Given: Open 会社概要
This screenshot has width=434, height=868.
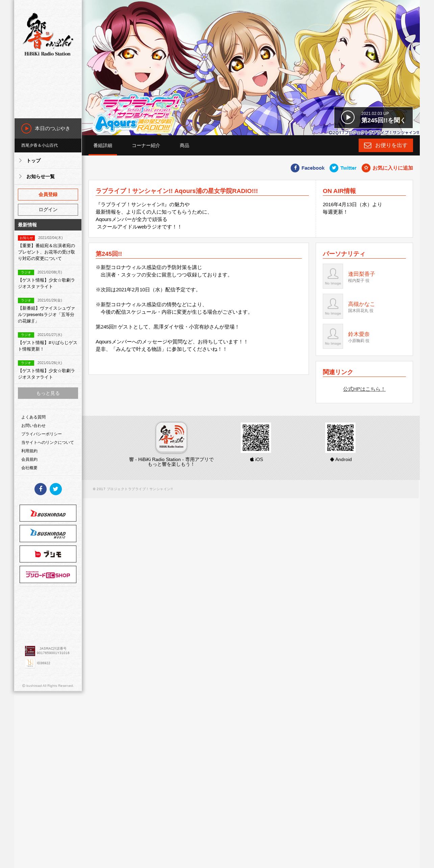Looking at the screenshot, I should [29, 468].
